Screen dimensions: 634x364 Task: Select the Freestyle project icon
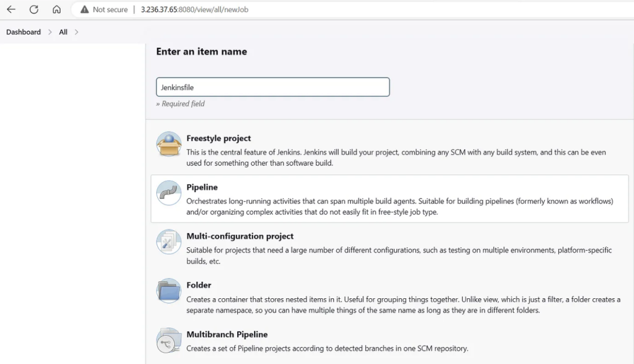tap(168, 144)
